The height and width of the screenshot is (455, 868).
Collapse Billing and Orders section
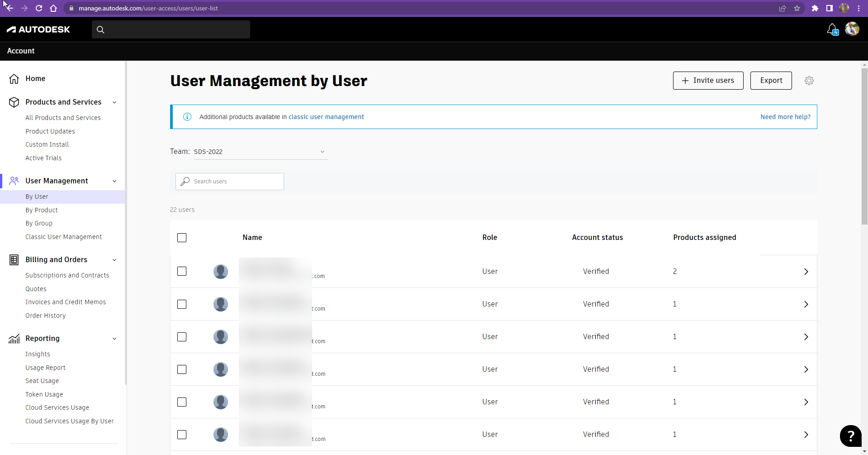pos(114,260)
